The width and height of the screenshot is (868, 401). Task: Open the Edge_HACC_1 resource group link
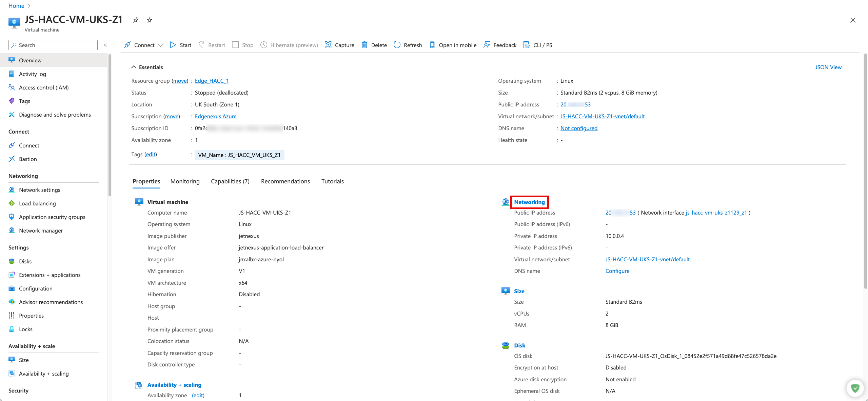pos(212,81)
